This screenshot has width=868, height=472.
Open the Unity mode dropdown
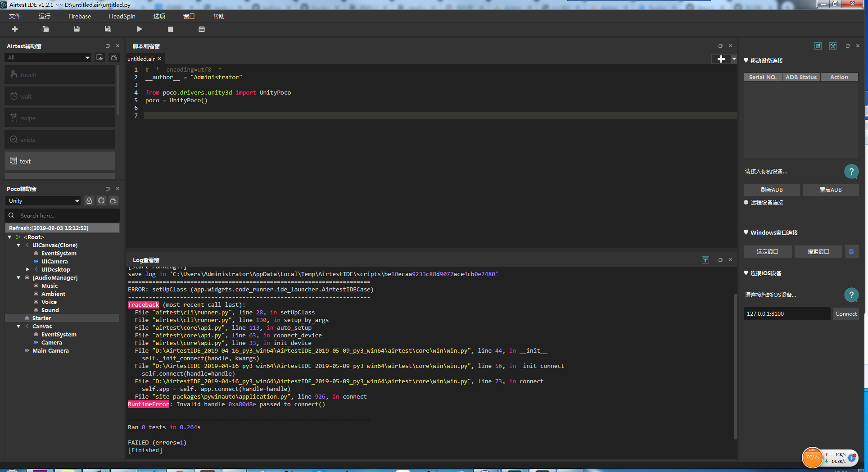click(x=43, y=200)
